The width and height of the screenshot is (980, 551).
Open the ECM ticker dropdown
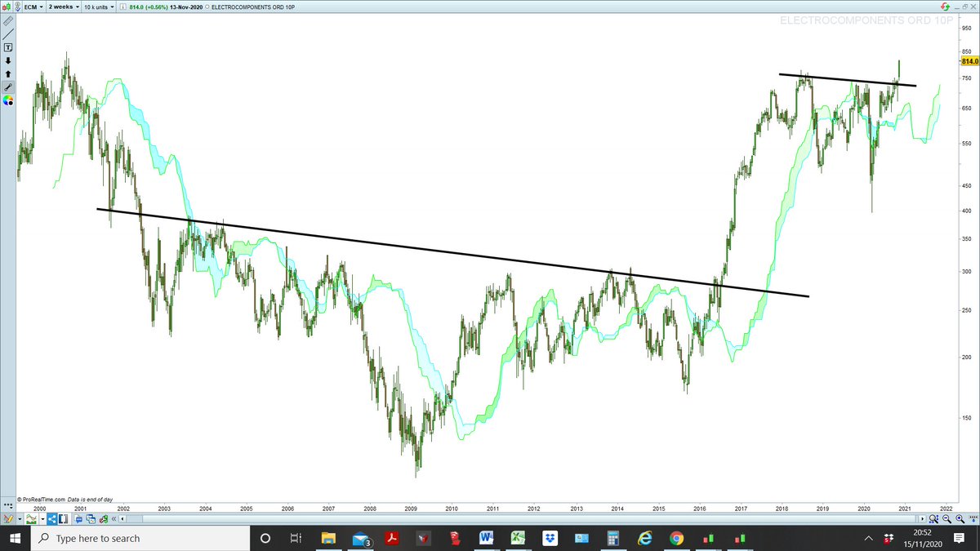point(34,7)
